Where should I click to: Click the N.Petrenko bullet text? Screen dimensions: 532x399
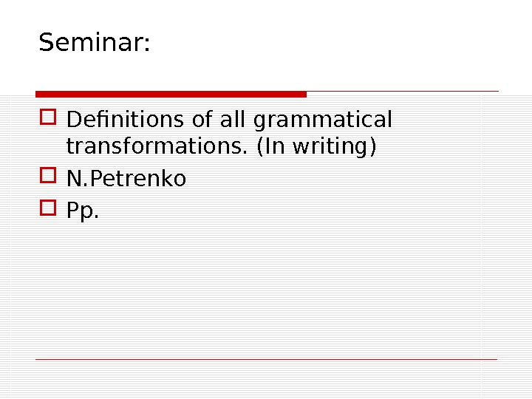126,178
